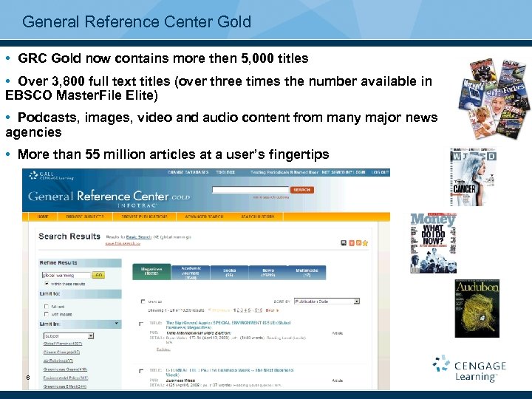Click the 'Not signed in? Login' link

point(344,172)
